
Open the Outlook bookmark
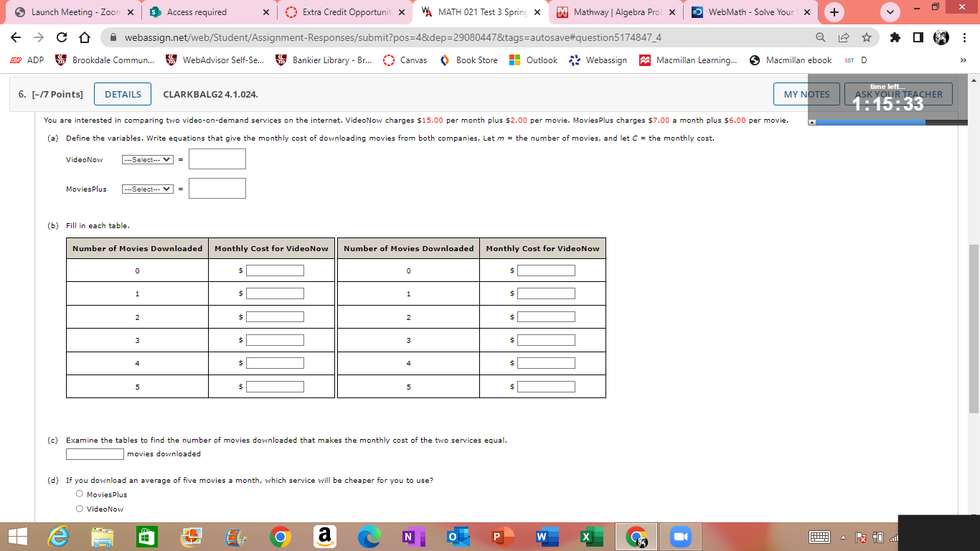[533, 60]
